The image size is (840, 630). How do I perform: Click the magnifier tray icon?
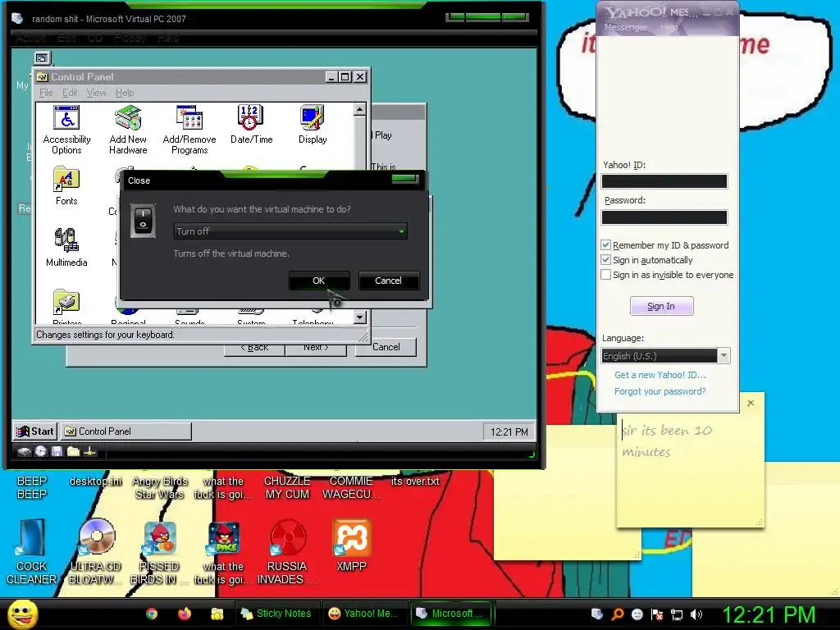pyautogui.click(x=617, y=614)
